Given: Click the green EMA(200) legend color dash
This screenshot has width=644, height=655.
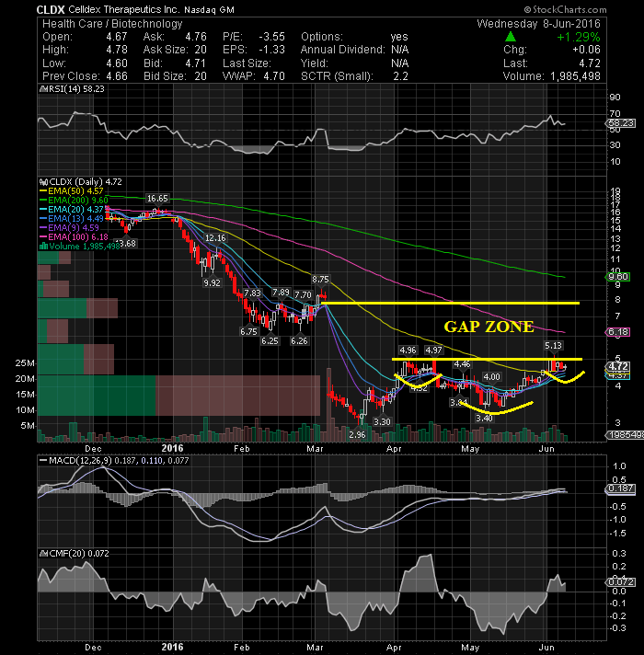Looking at the screenshot, I should tap(43, 201).
